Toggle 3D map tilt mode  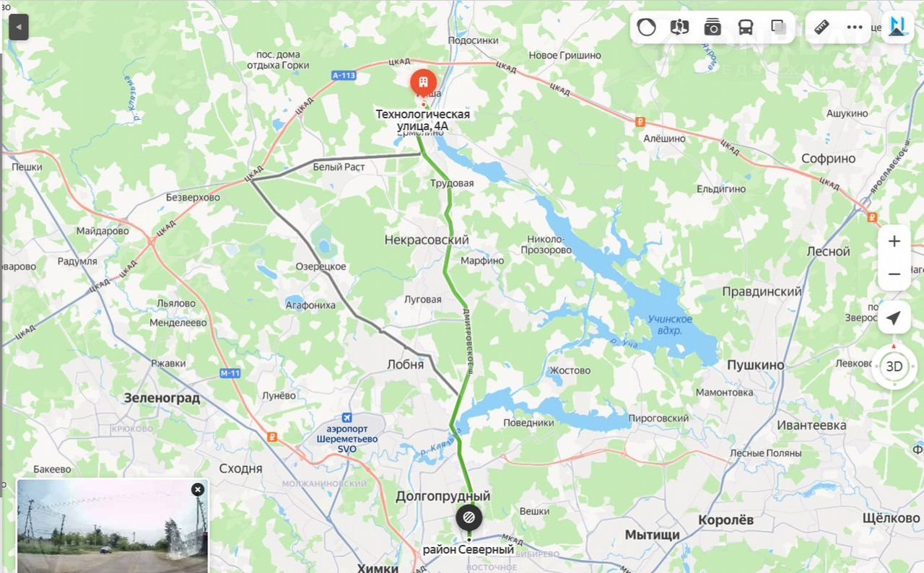[894, 366]
